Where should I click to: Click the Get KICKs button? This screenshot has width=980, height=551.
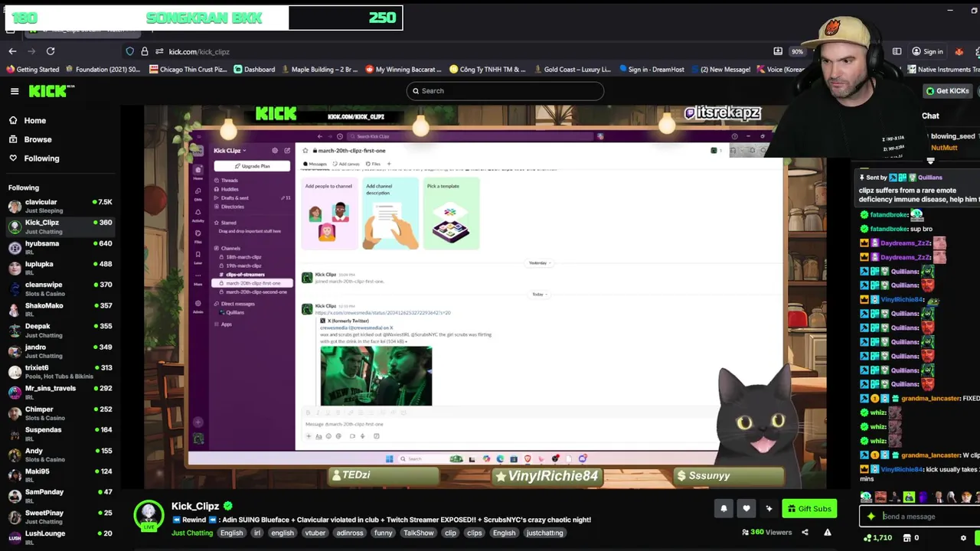click(948, 91)
